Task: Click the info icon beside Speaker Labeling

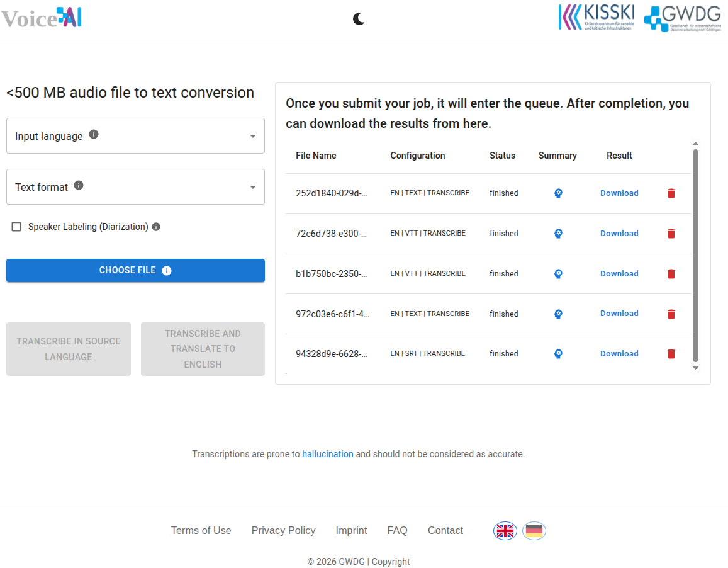Action: tap(156, 226)
